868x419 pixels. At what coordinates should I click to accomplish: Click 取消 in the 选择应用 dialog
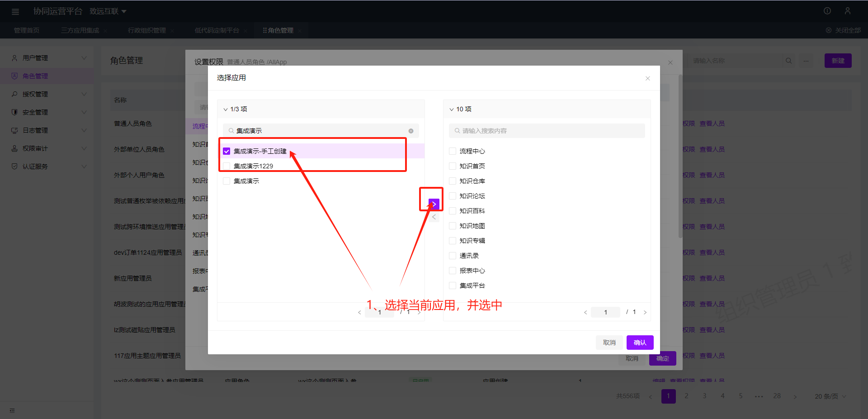tap(609, 343)
